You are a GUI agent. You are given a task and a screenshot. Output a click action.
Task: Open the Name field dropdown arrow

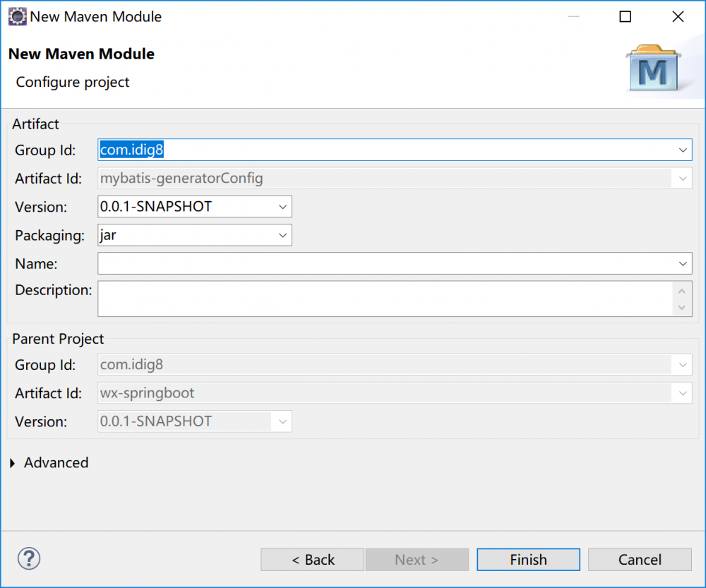(x=683, y=263)
